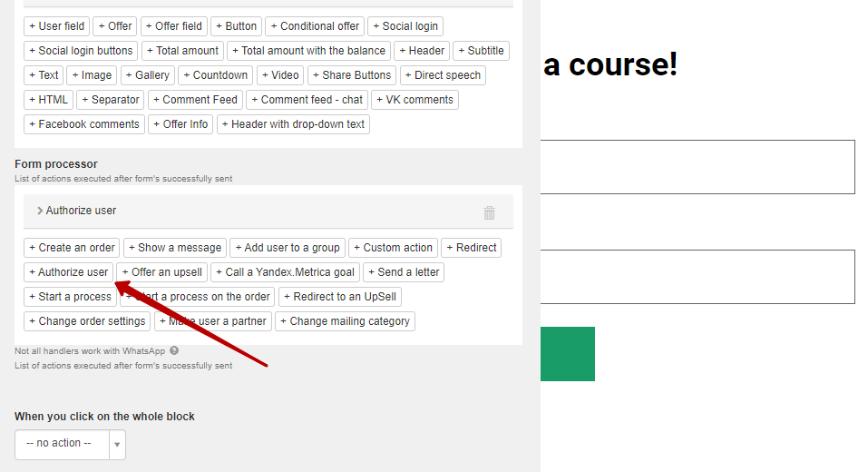This screenshot has height=472, width=868.
Task: Add an Offer field element
Action: pyautogui.click(x=174, y=26)
